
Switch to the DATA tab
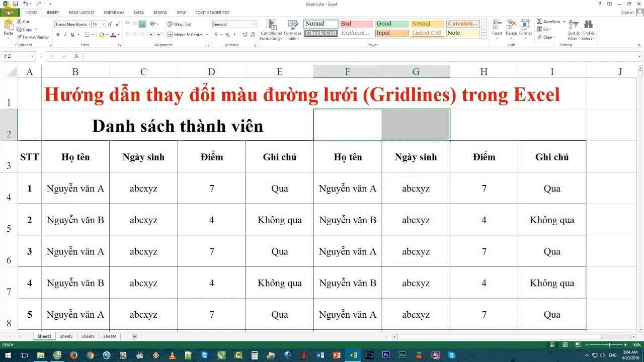click(139, 13)
